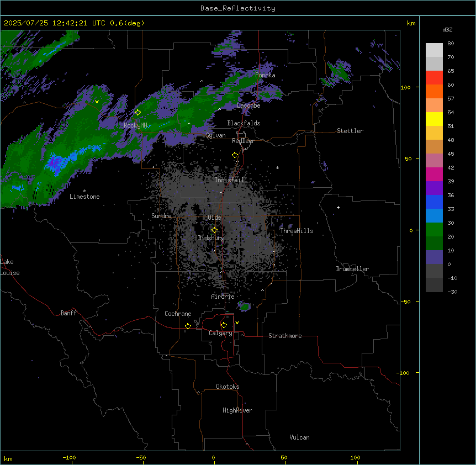The image size is (476, 465).
Task: Click the Banff label
Action: [68, 313]
